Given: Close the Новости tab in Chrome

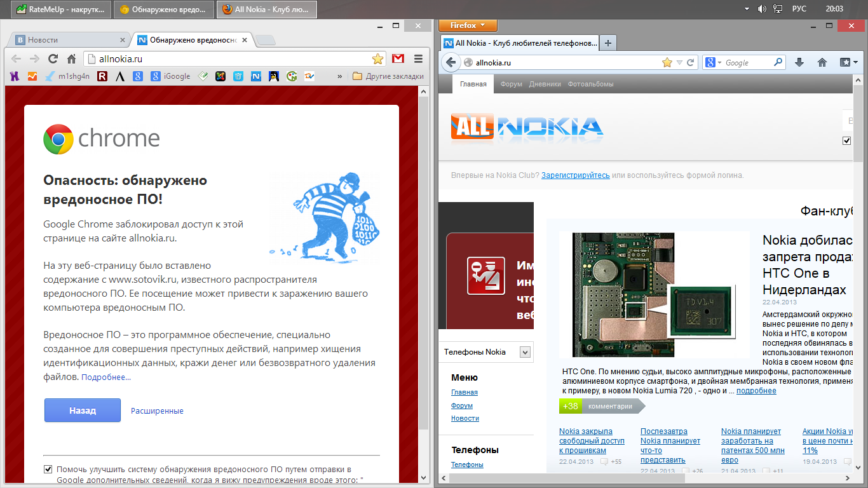Looking at the screenshot, I should [123, 40].
